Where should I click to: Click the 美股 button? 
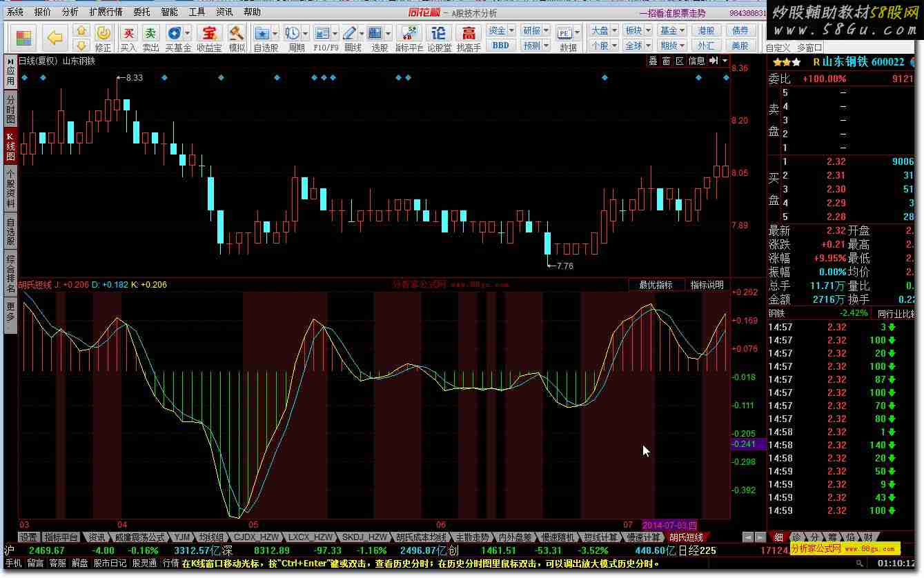tap(740, 46)
